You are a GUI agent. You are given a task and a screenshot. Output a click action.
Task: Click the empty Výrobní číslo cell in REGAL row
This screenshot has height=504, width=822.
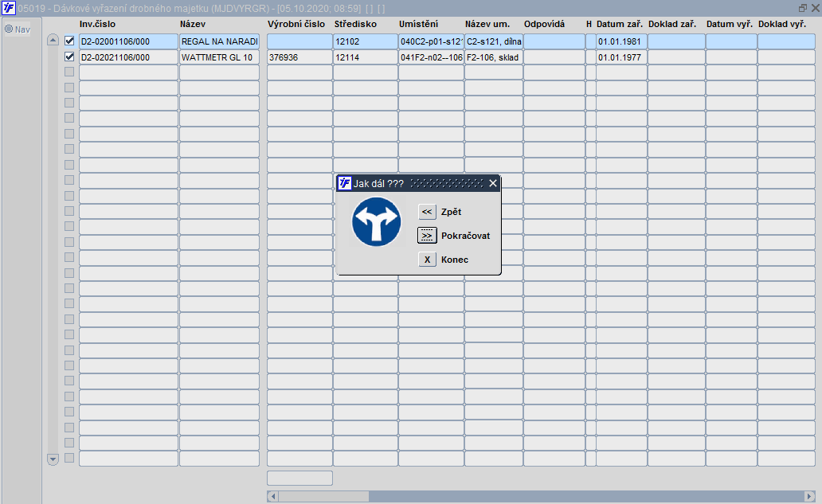299,41
